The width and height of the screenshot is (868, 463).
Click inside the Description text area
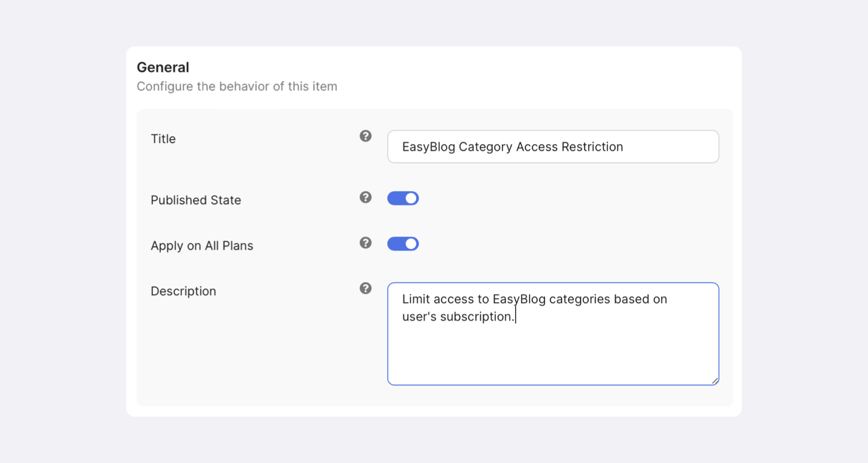point(553,334)
